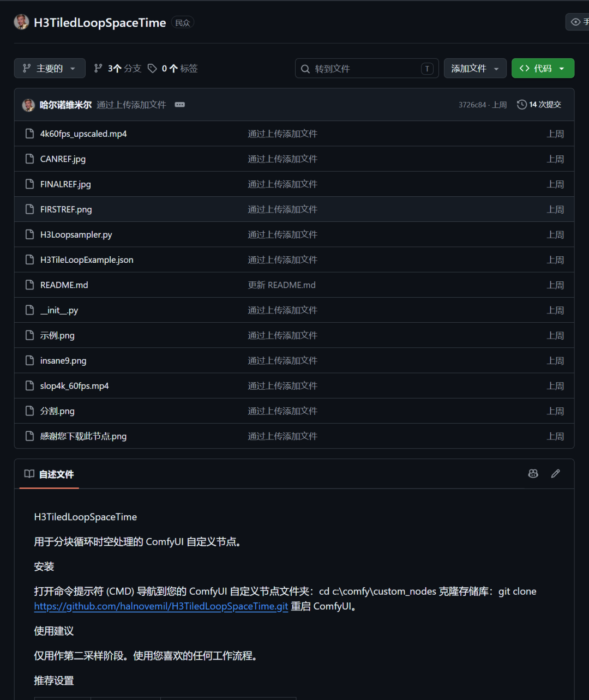Open commit message on insane9.png row
The image size is (589, 700).
283,360
